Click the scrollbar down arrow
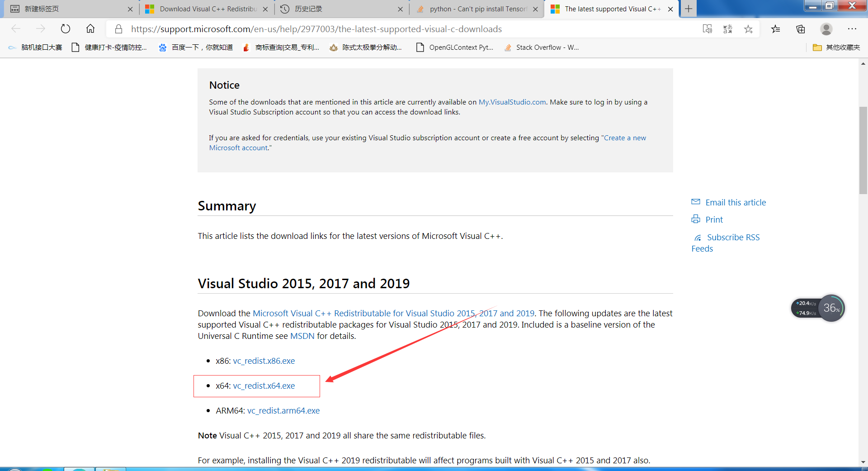The height and width of the screenshot is (471, 868). tap(863, 462)
